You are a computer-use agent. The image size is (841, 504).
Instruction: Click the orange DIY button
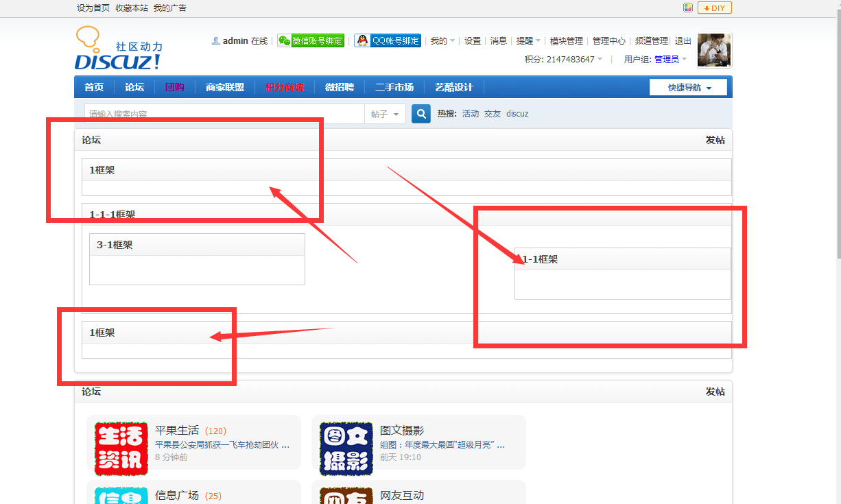pos(715,8)
